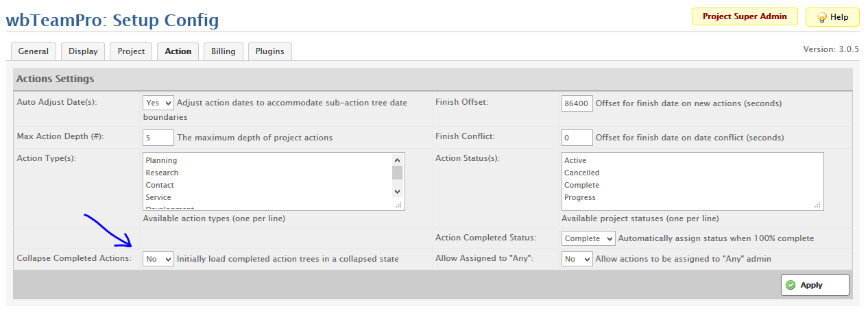Go to the Billing tab
Viewport: 868px width, 313px height.
pos(223,51)
